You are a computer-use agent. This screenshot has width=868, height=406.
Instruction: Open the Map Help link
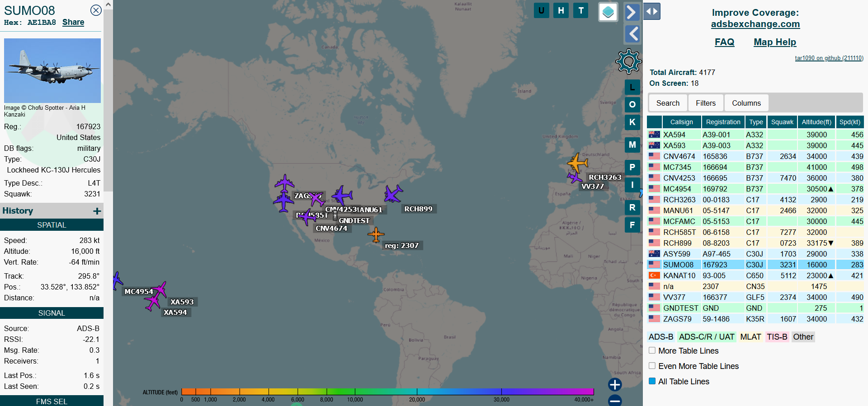775,42
